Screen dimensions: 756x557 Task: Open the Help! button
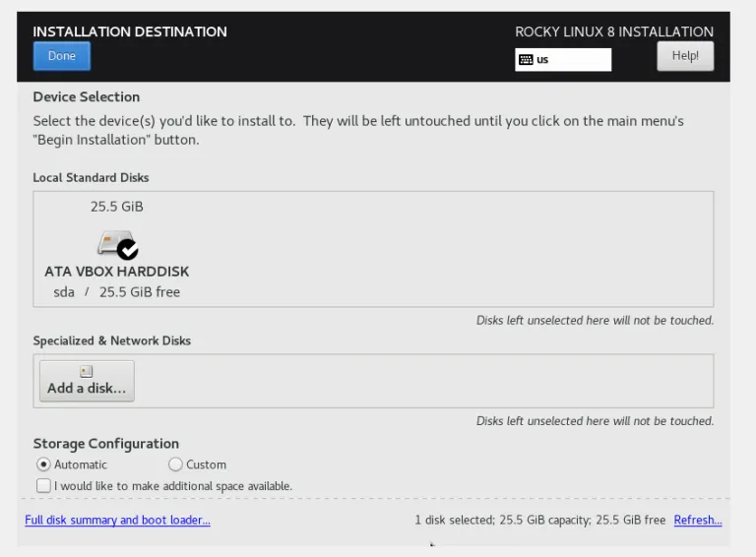685,56
